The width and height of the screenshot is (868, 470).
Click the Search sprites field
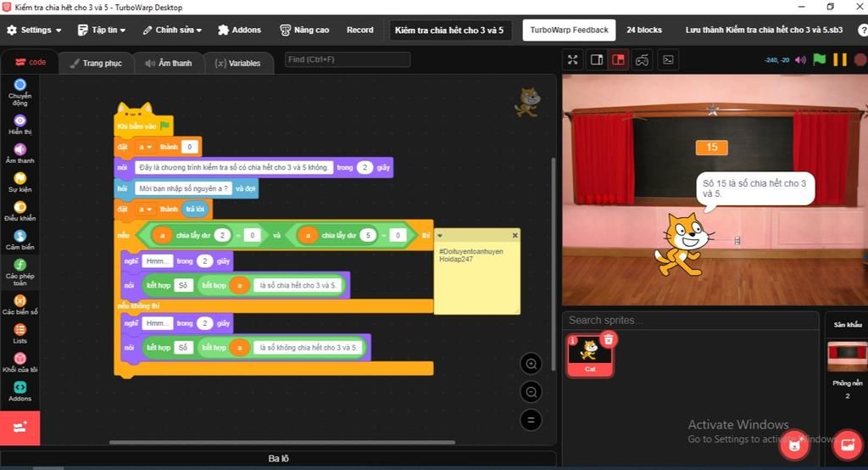690,321
